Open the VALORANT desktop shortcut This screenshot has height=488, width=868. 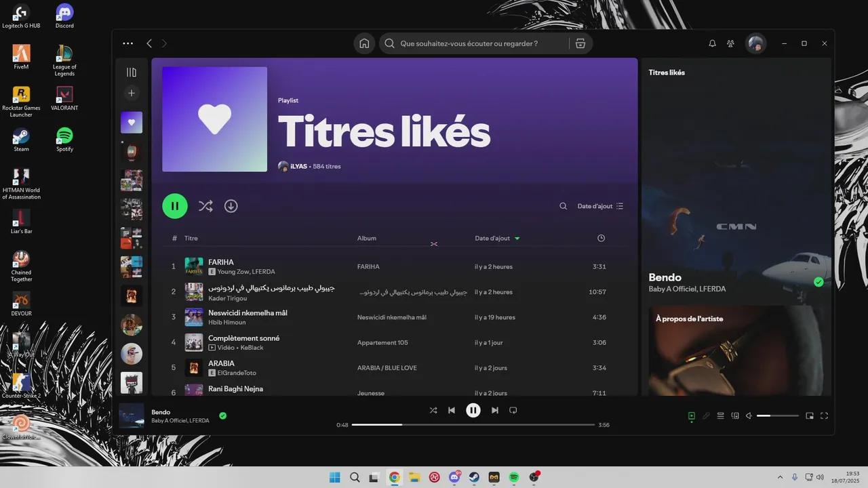click(x=64, y=98)
